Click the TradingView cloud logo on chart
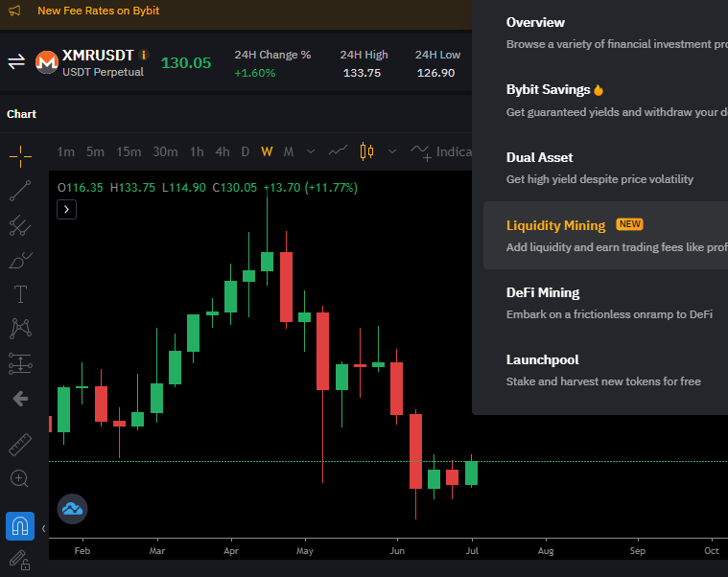This screenshot has width=728, height=577. pos(73,509)
